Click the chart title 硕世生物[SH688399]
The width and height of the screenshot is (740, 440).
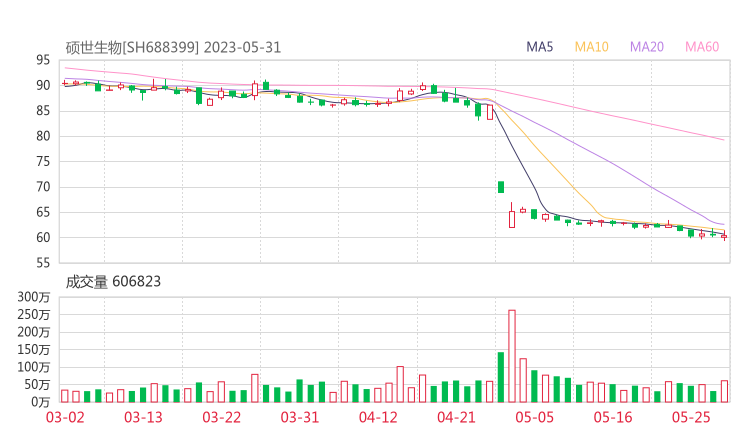pos(132,48)
